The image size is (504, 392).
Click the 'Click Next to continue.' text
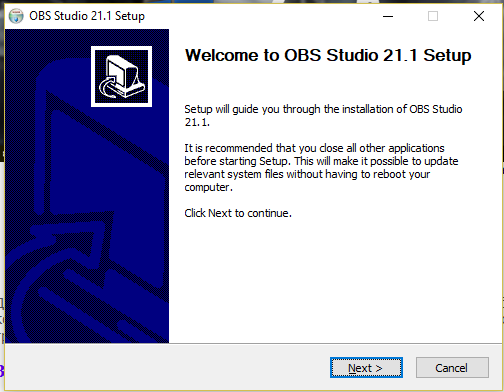pos(238,213)
